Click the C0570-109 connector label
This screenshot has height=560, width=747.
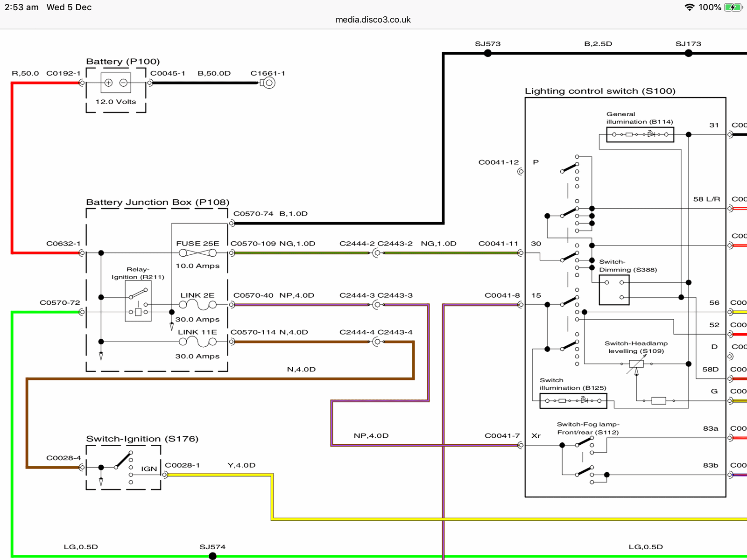254,244
